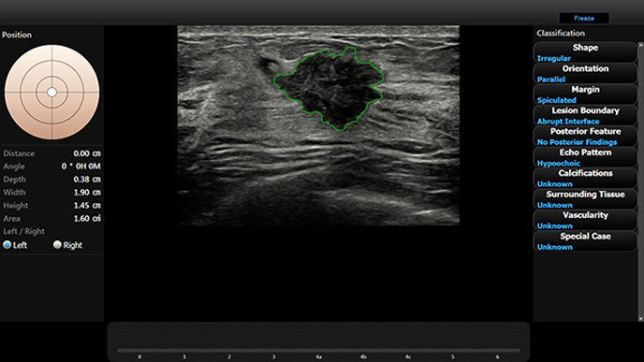Viewport: 644px width, 362px height.
Task: Click the Abrupt Interface value
Action: pos(568,121)
